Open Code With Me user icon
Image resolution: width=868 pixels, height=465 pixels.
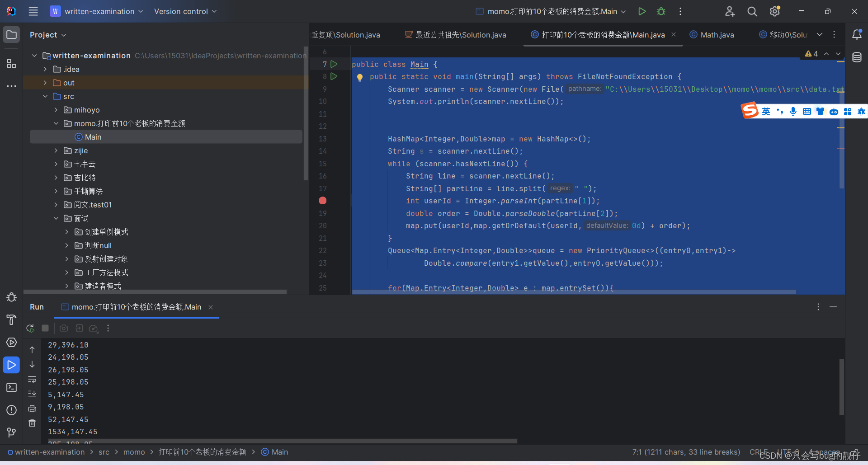point(730,11)
